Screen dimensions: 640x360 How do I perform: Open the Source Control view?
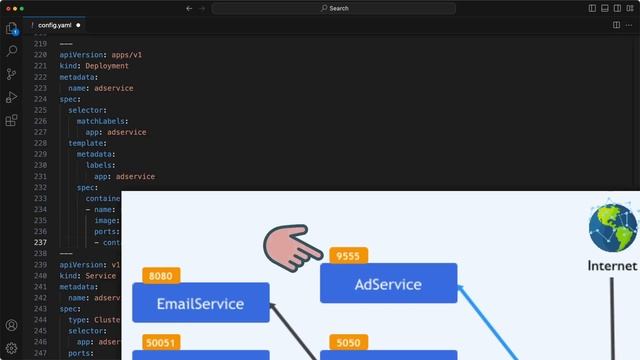coord(11,74)
